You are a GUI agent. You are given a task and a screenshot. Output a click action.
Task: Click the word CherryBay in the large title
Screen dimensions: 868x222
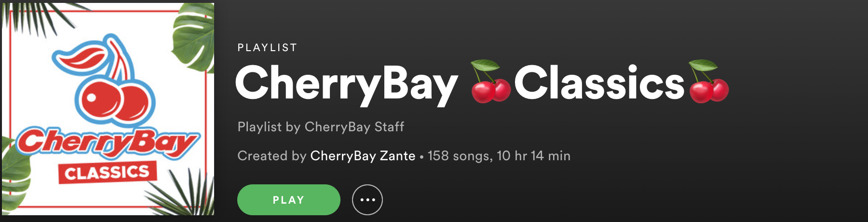(346, 83)
